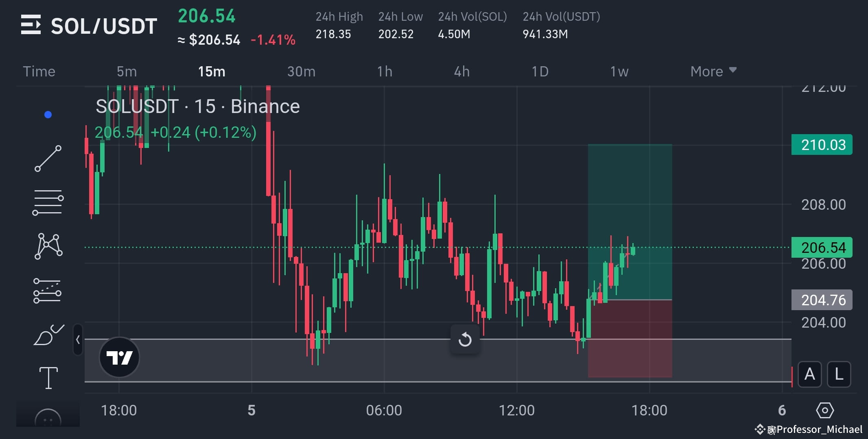
Task: Toggle the A auto-scale option
Action: 809,374
